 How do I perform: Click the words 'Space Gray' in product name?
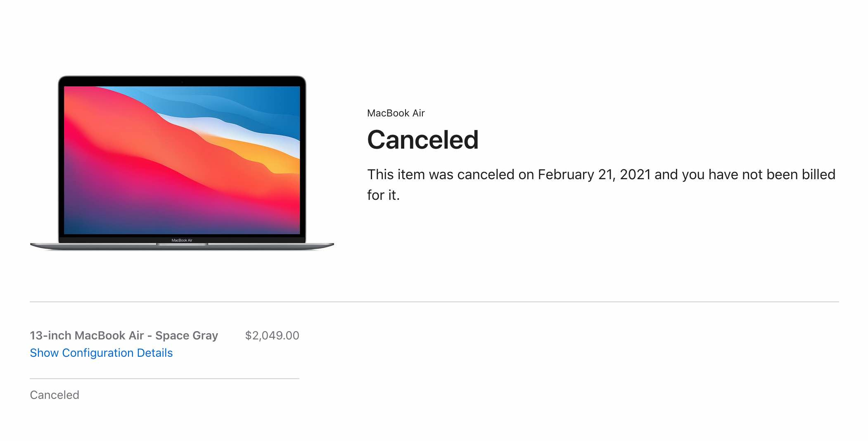coord(187,335)
